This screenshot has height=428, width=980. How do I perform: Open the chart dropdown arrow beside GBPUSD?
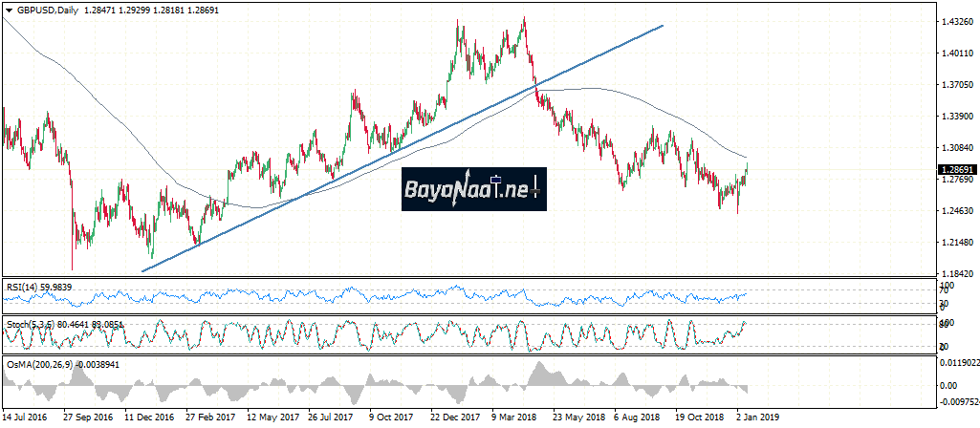pos(8,9)
